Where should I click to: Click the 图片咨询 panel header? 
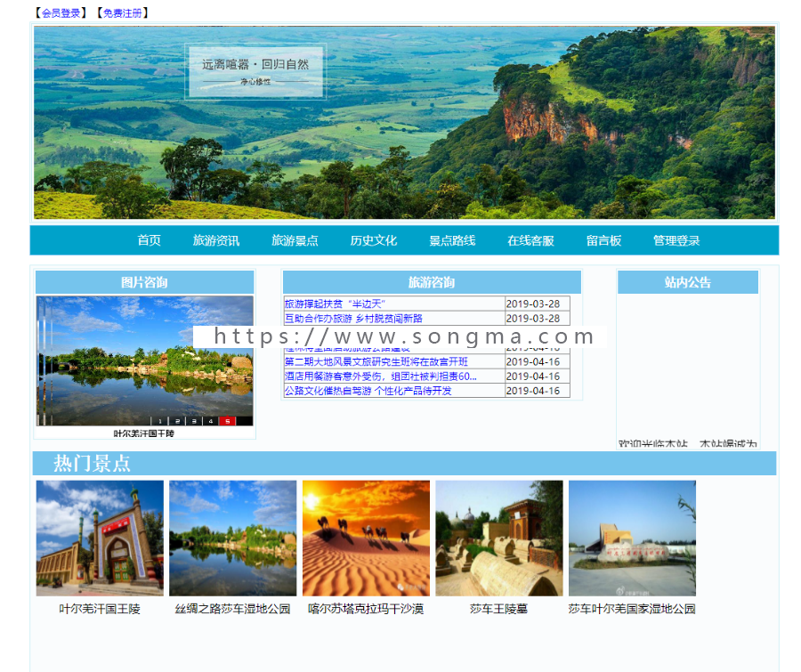[x=144, y=282]
